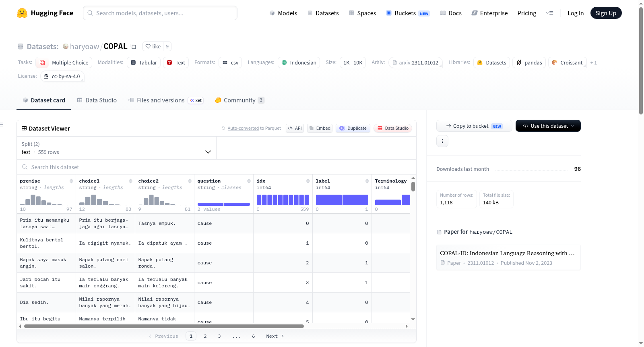This screenshot has width=644, height=347.
Task: Open the API button in Dataset Viewer
Action: pyautogui.click(x=295, y=128)
